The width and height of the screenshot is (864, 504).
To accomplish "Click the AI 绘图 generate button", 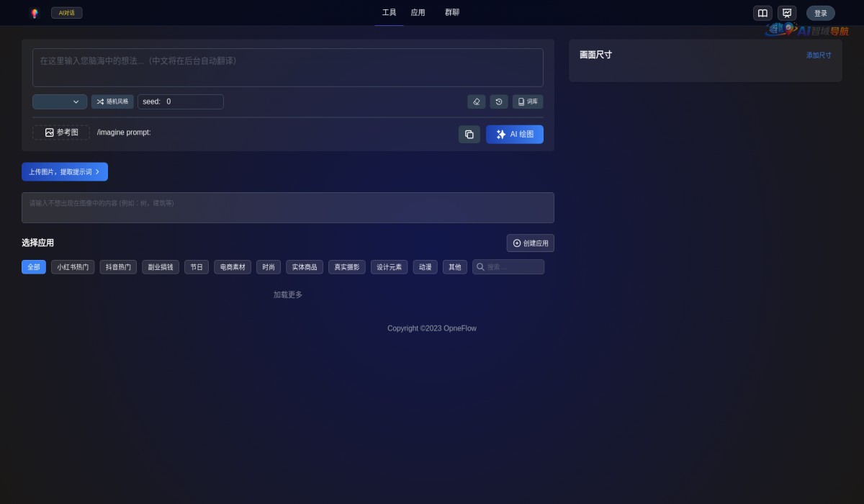I will (515, 135).
